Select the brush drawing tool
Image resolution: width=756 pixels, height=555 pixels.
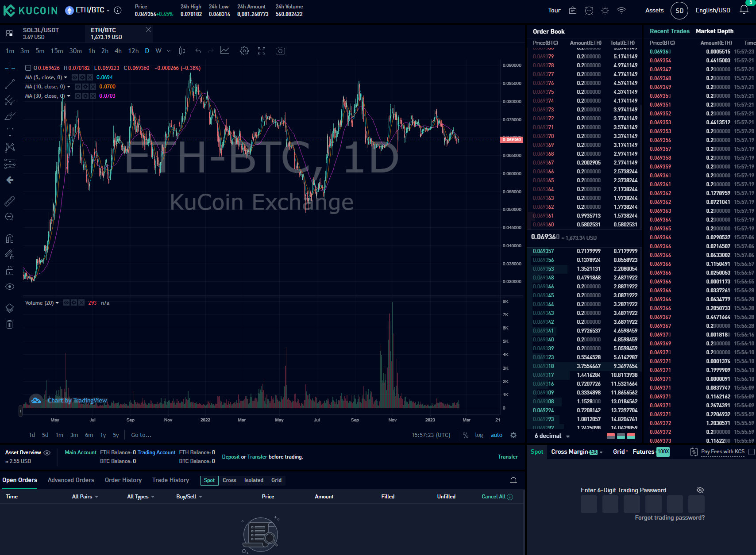coord(10,116)
